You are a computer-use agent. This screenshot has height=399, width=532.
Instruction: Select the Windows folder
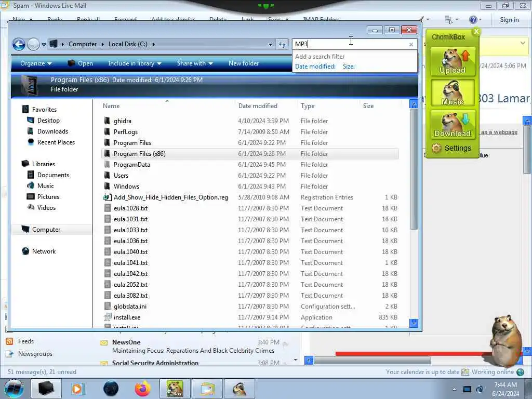coord(126,187)
